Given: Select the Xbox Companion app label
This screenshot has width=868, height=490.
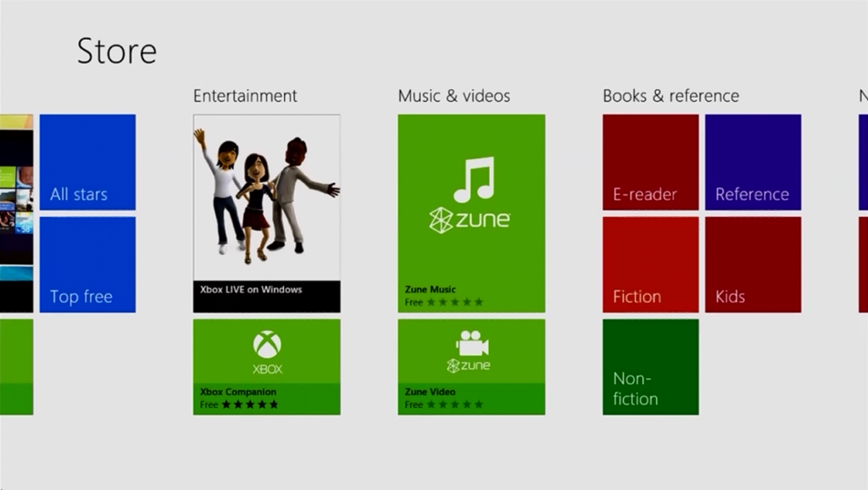Looking at the screenshot, I should coord(238,392).
